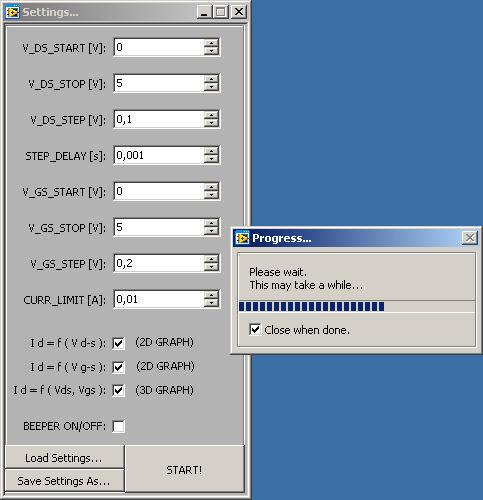This screenshot has height=500, width=483.
Task: Minimize the Settings window
Action: pos(204,12)
